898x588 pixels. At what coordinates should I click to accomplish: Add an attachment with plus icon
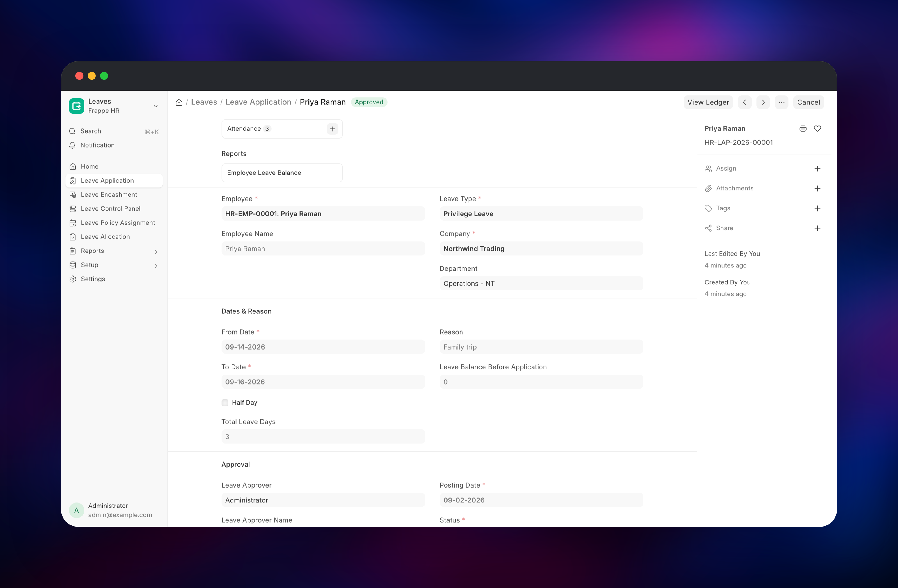coord(817,189)
